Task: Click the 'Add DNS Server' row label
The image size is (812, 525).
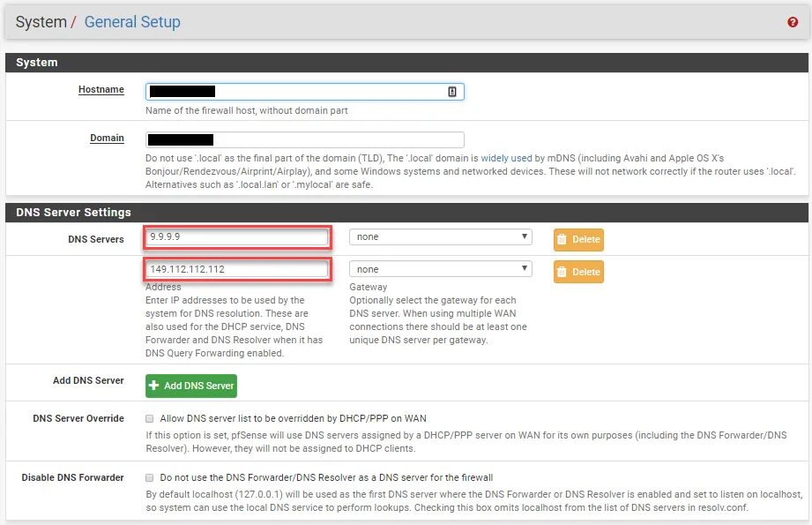Action: pyautogui.click(x=88, y=380)
